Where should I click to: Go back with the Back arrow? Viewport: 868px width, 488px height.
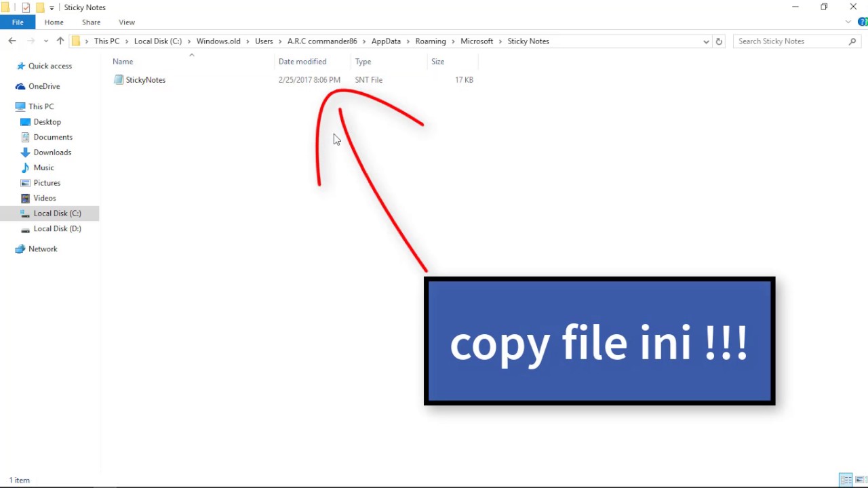pos(12,41)
